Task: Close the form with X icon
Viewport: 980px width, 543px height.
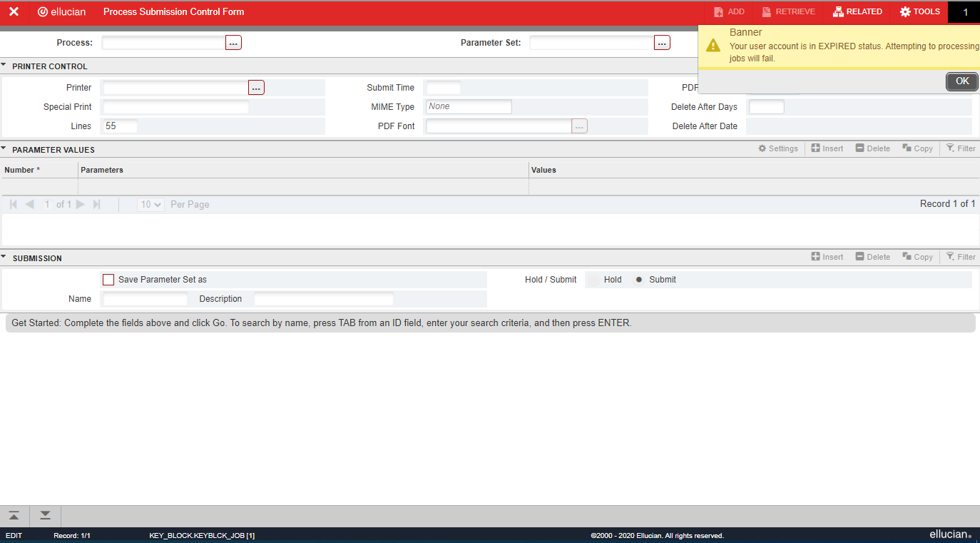Action: point(14,12)
